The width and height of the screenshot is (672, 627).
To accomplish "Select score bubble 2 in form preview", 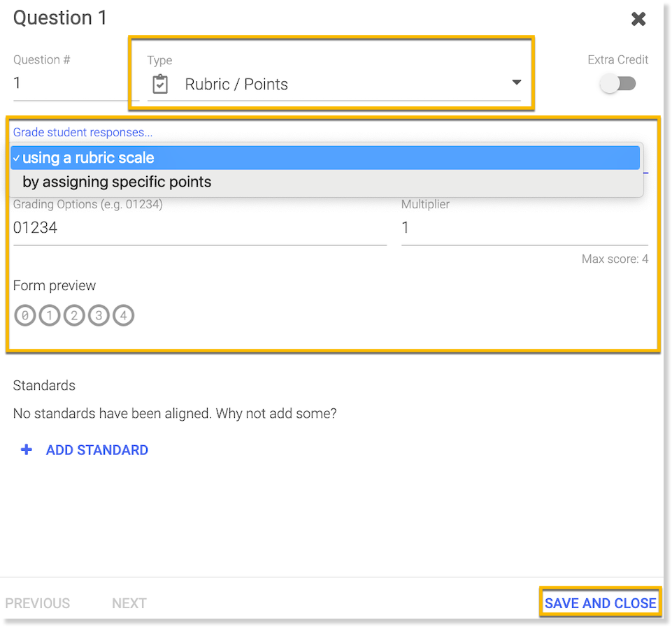I will (x=74, y=316).
